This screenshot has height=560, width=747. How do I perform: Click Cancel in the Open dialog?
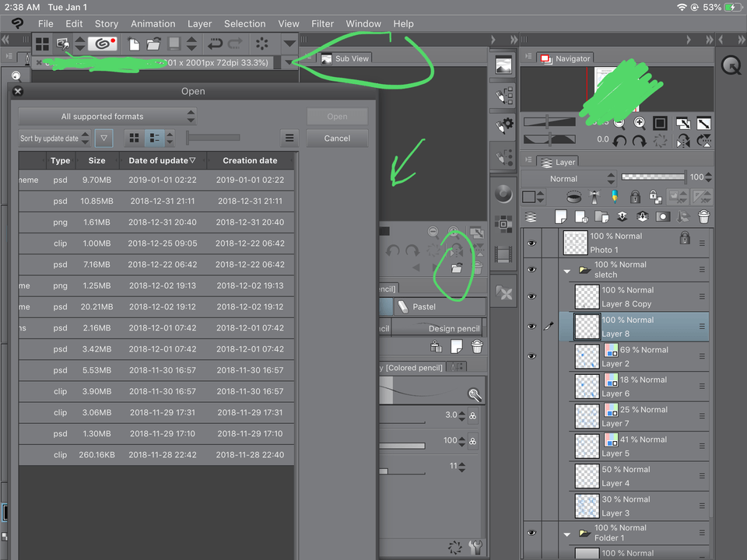[337, 138]
